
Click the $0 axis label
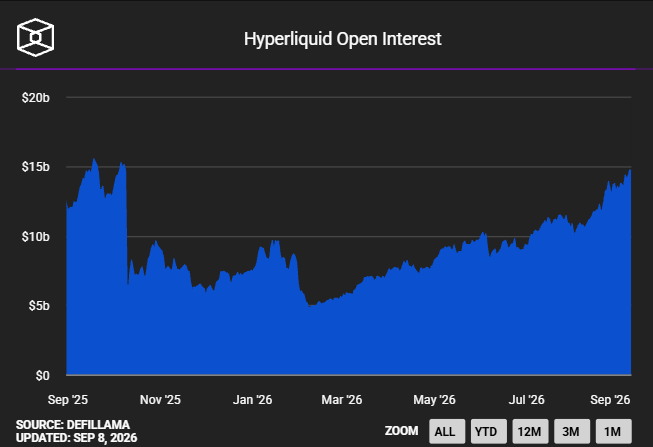tap(42, 375)
